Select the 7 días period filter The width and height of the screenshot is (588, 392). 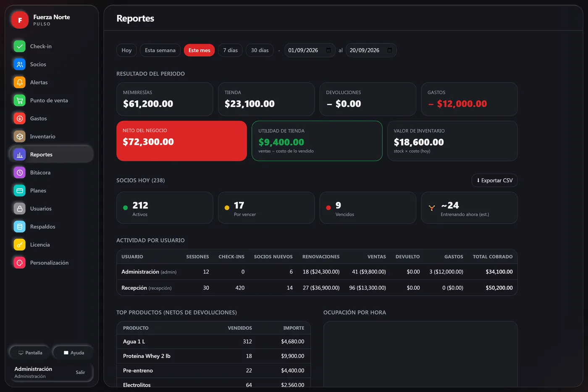(230, 50)
